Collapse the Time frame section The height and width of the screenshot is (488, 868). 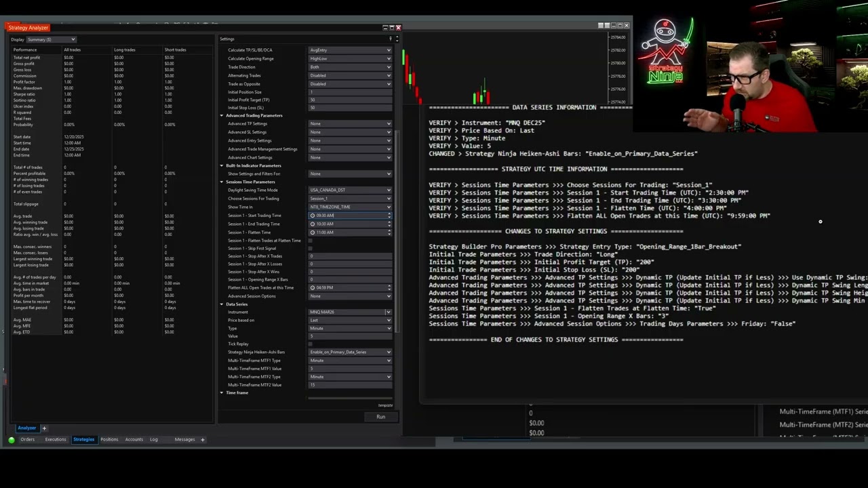[221, 392]
